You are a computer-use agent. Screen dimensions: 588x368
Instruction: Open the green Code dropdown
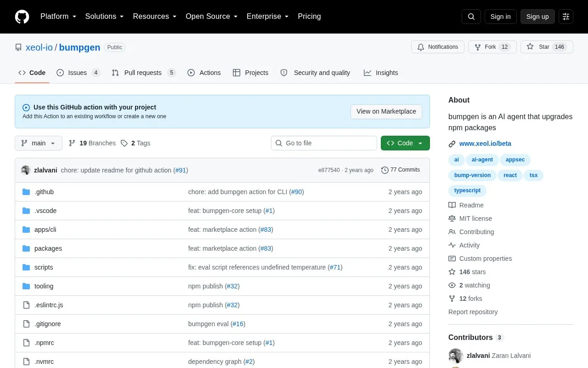click(x=405, y=143)
